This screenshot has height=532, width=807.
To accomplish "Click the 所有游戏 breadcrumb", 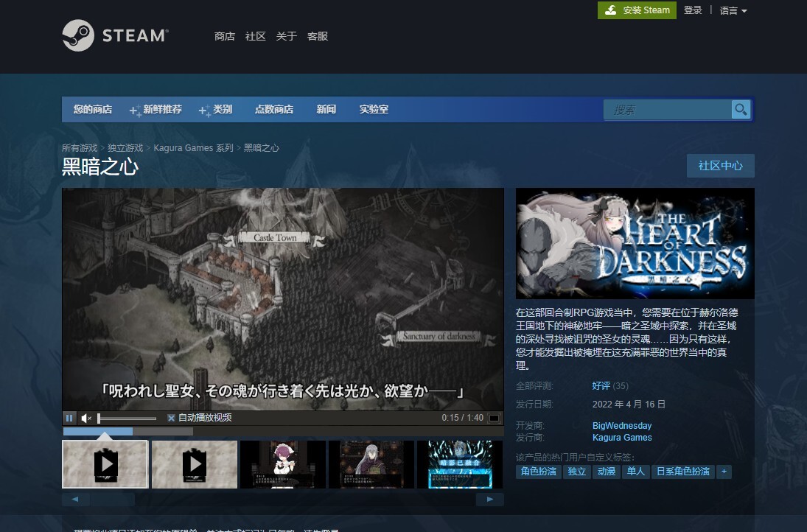I will [x=80, y=148].
